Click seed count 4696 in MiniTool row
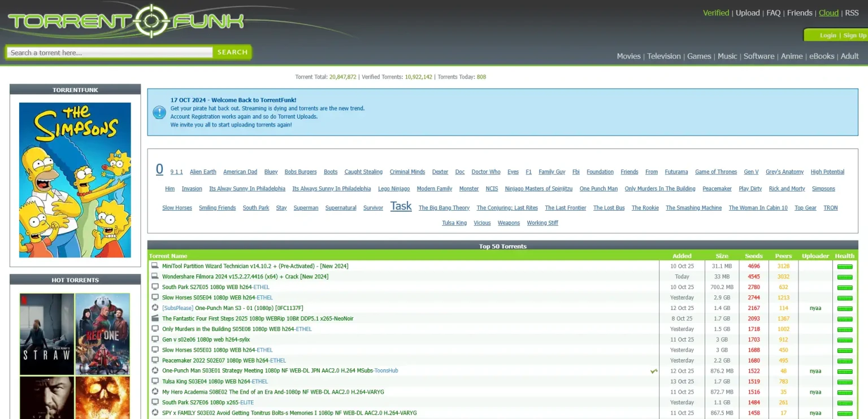 point(754,266)
